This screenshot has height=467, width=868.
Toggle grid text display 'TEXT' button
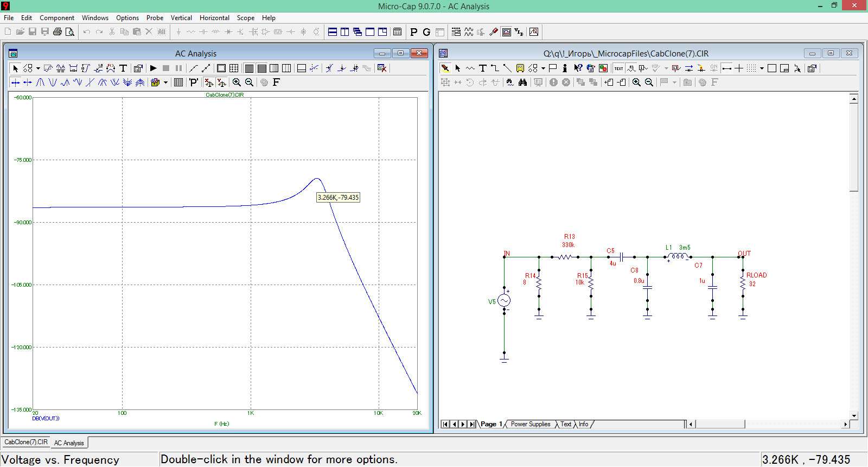(x=618, y=68)
